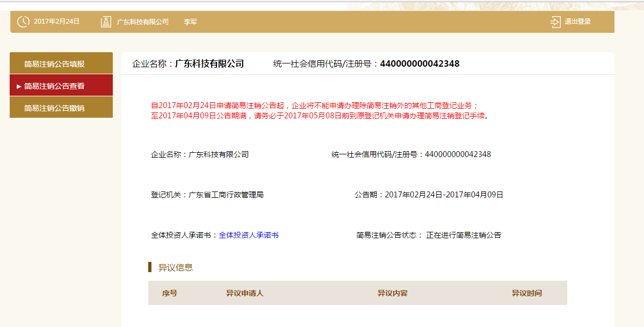
Task: Click the logout door icon
Action: click(555, 22)
